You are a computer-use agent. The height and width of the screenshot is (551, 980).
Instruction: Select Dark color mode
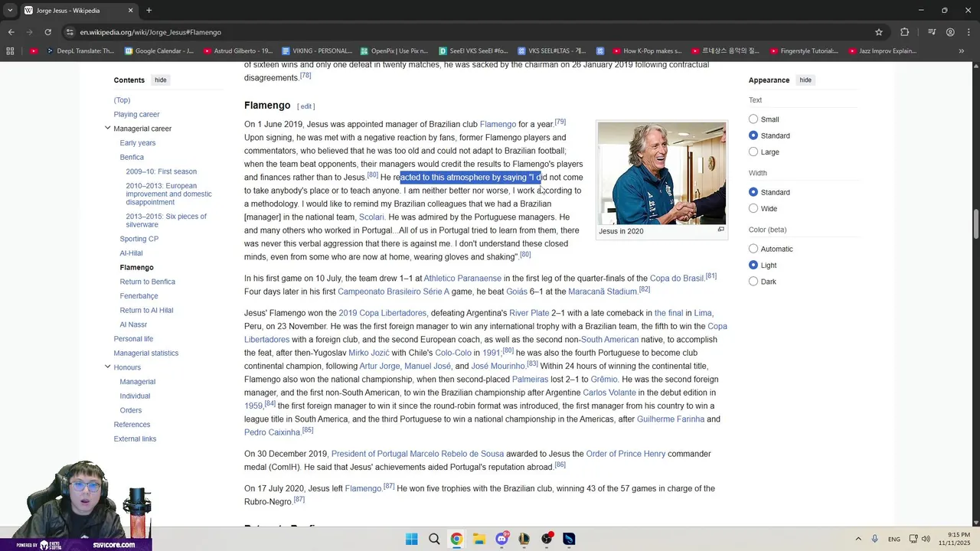pyautogui.click(x=753, y=282)
